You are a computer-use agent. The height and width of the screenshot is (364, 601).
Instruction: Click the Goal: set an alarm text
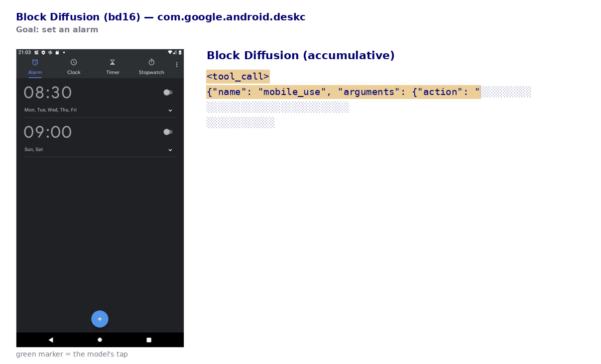pyautogui.click(x=57, y=29)
